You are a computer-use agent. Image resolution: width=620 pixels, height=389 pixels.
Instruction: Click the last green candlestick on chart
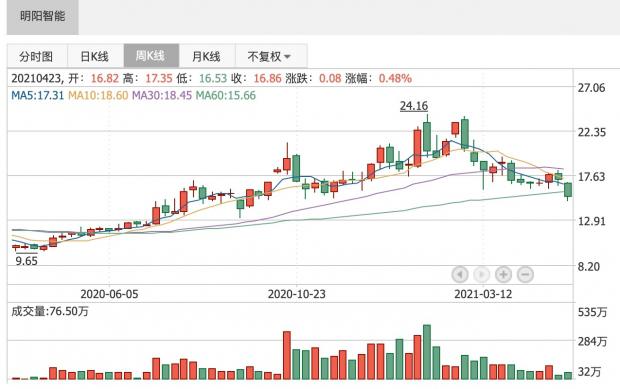tap(568, 190)
